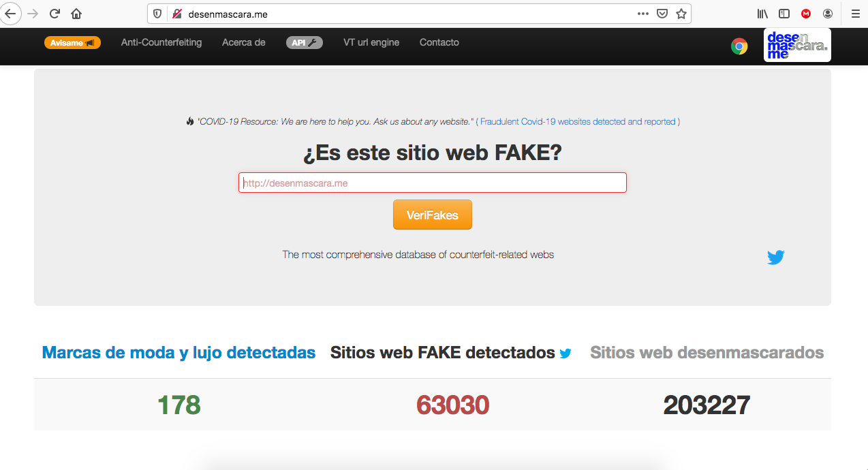Go to the browser Home icon

76,14
